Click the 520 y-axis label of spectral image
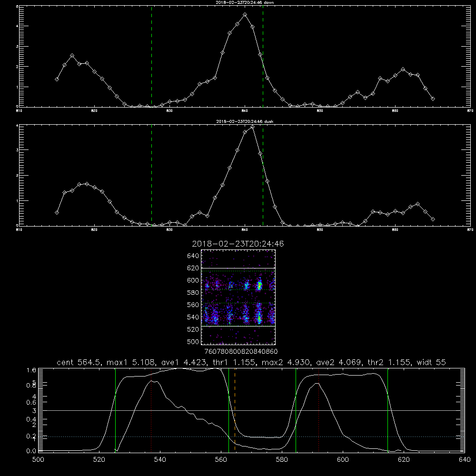Viewport: 476px width, 476px height. pyautogui.click(x=193, y=329)
